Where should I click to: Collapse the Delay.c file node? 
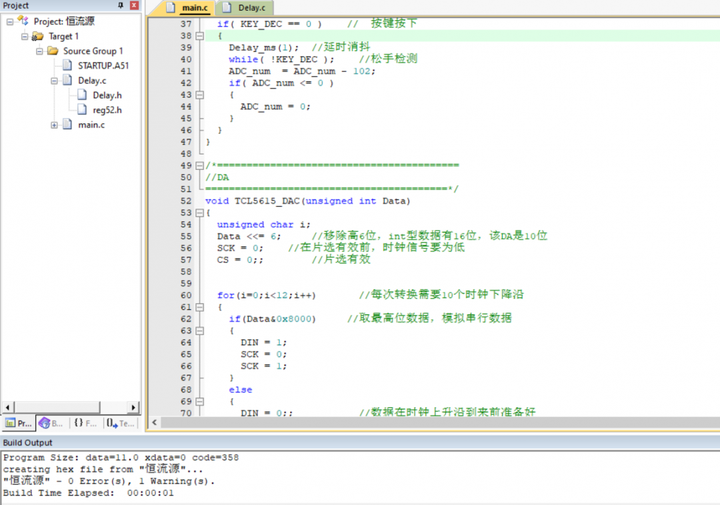click(x=54, y=81)
